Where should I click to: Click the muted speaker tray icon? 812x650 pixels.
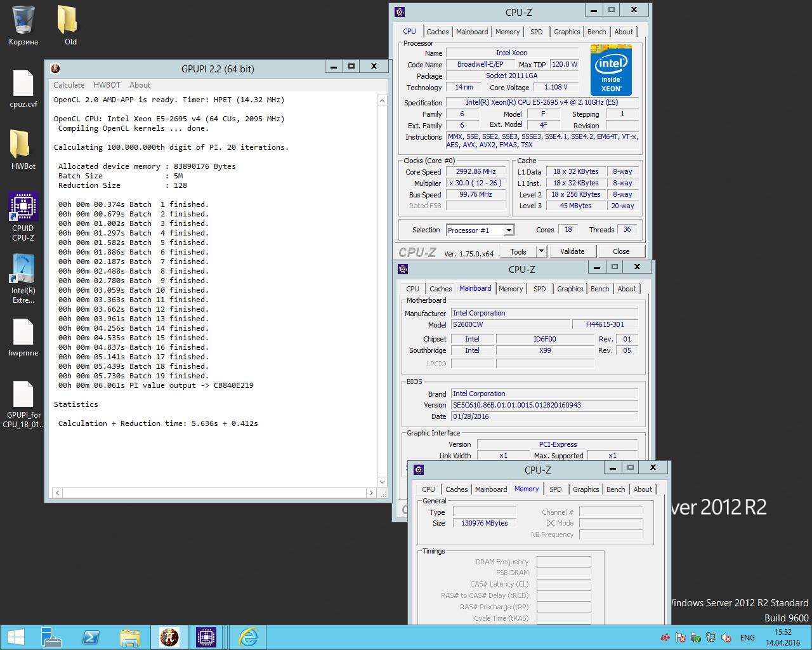pos(727,638)
